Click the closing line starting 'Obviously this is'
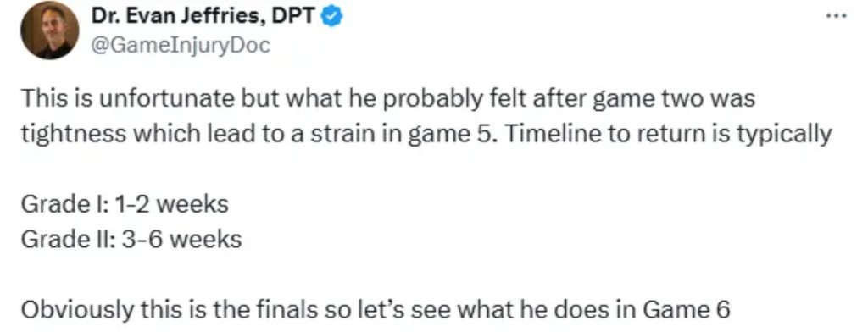Viewport: 868px width, 332px height. click(x=376, y=310)
